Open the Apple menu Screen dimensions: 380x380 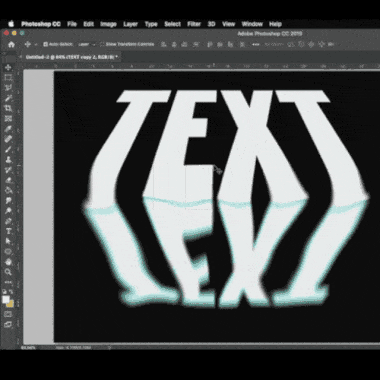click(x=11, y=24)
